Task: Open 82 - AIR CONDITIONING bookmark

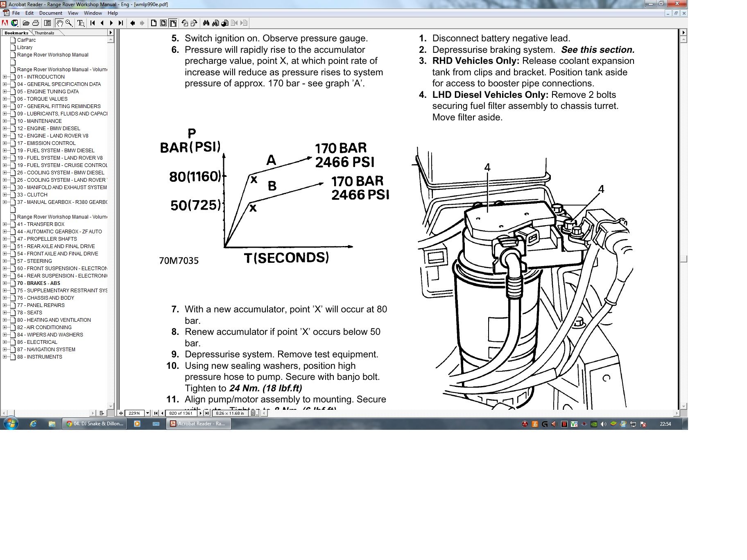Action: [44, 327]
